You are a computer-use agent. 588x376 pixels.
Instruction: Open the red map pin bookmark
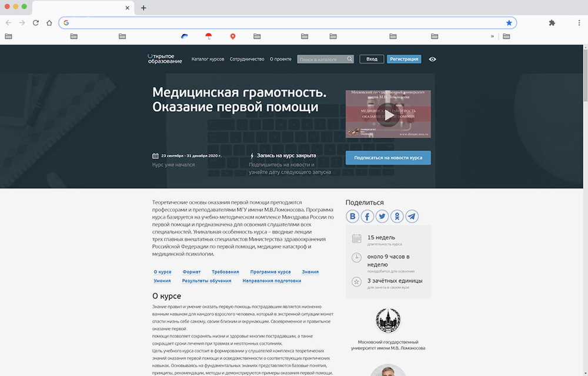point(232,36)
